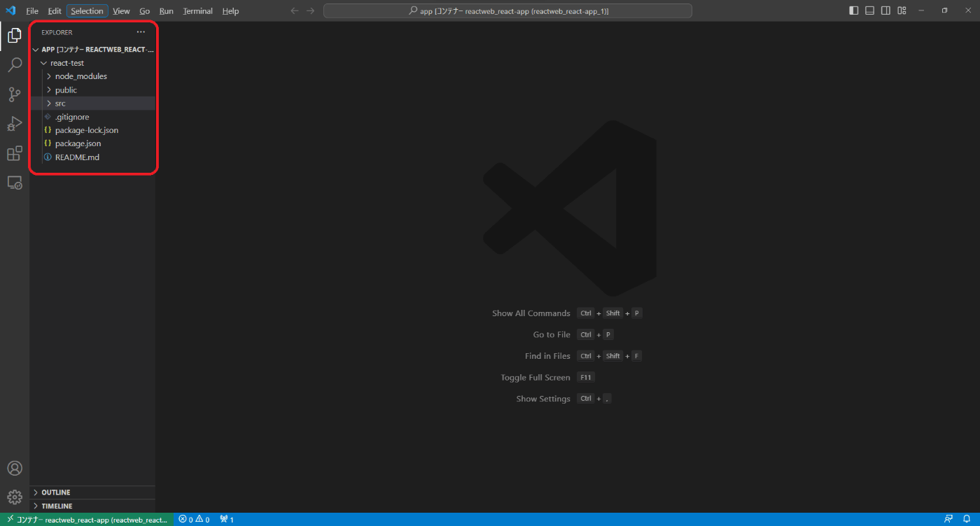Open the Manage gear icon
The width and height of the screenshot is (980, 526).
click(14, 497)
